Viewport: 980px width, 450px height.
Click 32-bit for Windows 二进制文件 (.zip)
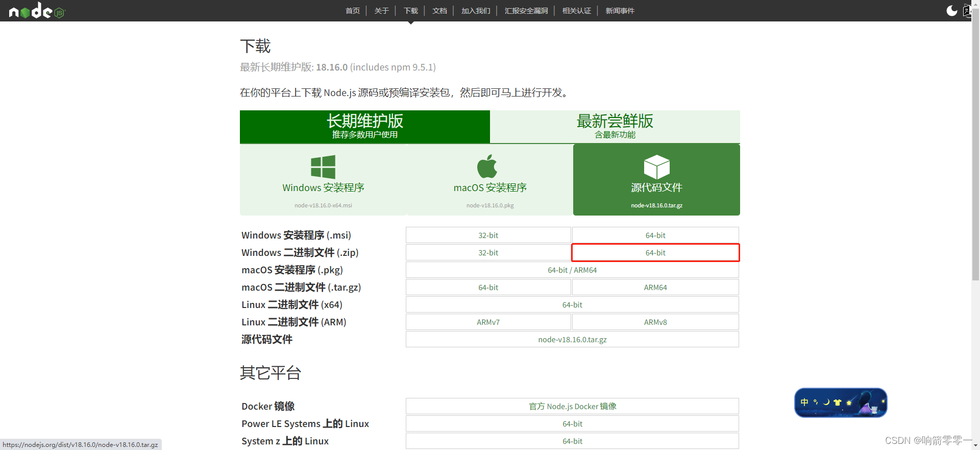(488, 253)
